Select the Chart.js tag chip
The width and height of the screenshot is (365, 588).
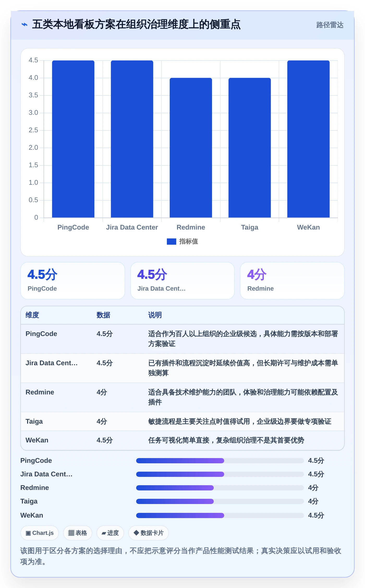pos(40,533)
